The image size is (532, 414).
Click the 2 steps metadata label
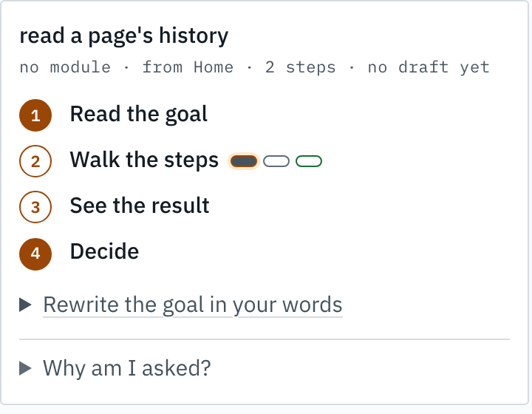click(300, 67)
